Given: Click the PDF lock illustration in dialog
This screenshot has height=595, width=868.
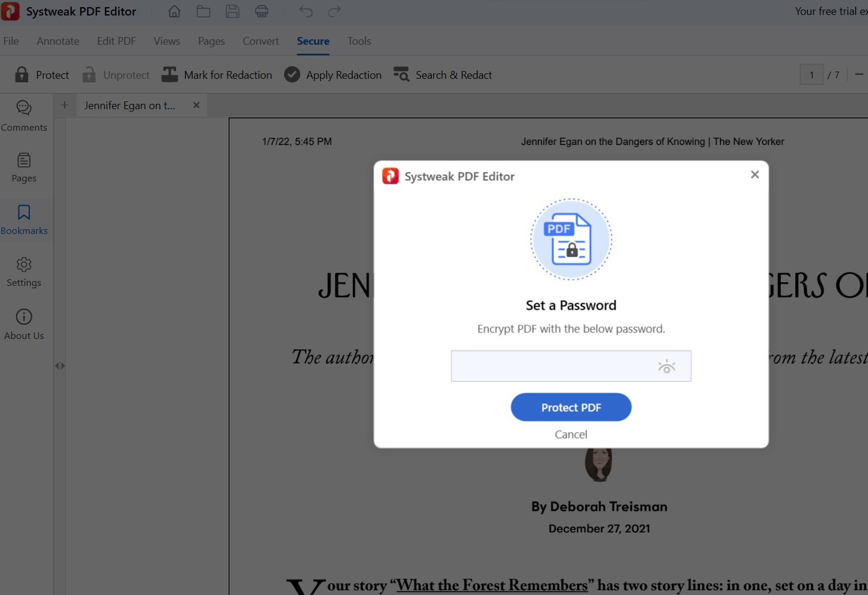Looking at the screenshot, I should pyautogui.click(x=571, y=239).
